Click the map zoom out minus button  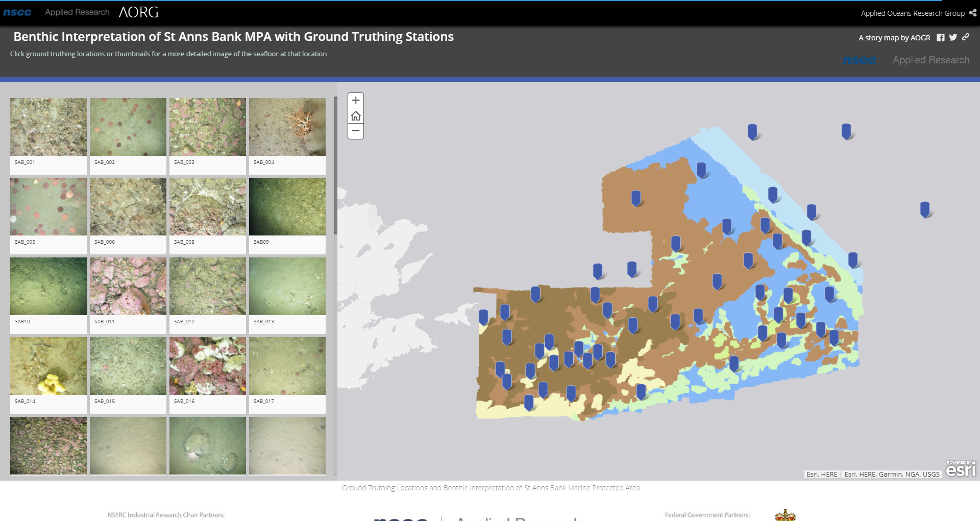pos(356,131)
